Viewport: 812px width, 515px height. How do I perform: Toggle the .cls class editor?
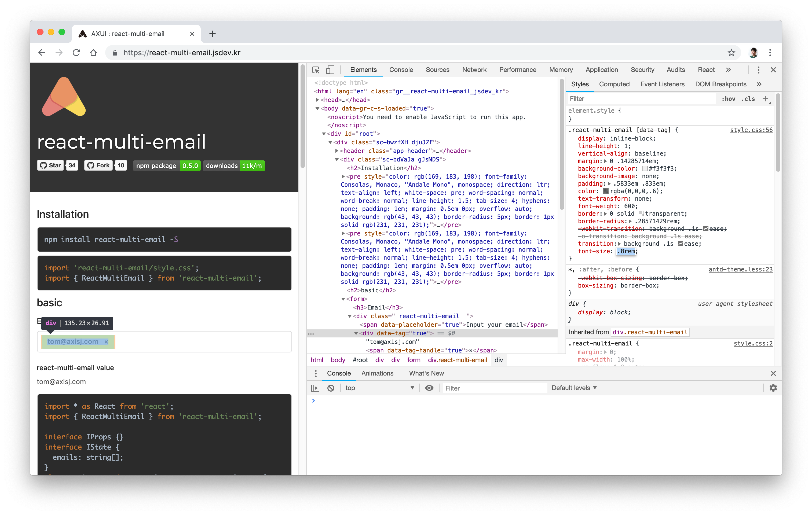click(748, 99)
